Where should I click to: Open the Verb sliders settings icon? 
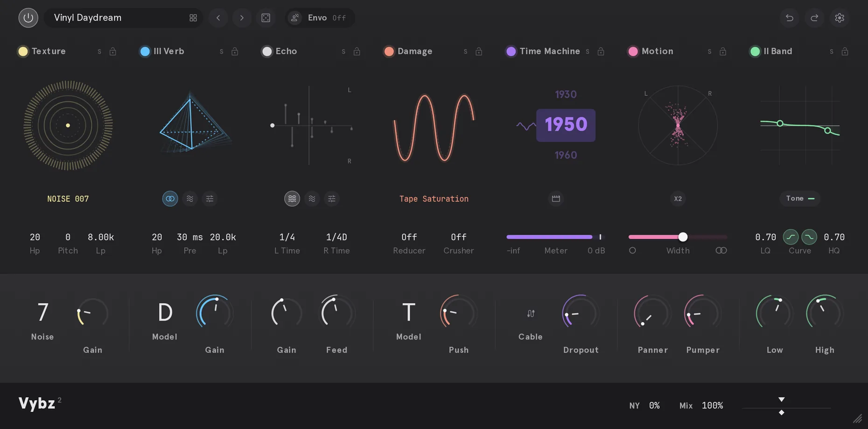click(210, 199)
